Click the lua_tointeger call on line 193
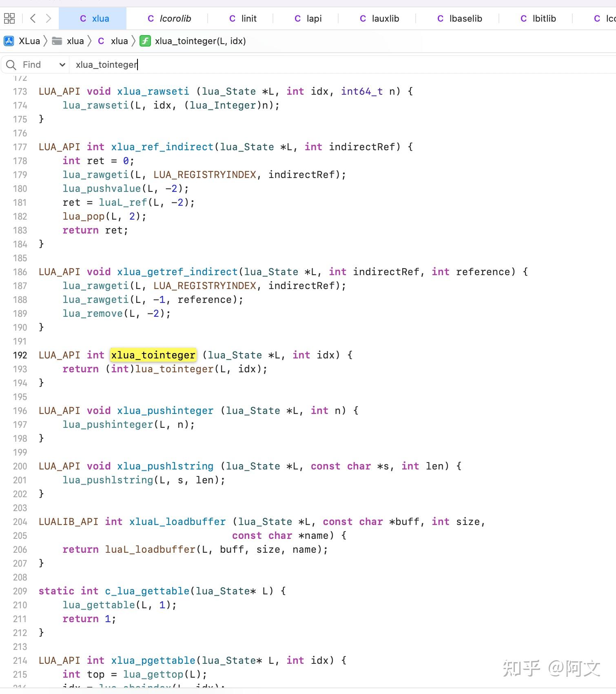616x694 pixels. coord(175,369)
